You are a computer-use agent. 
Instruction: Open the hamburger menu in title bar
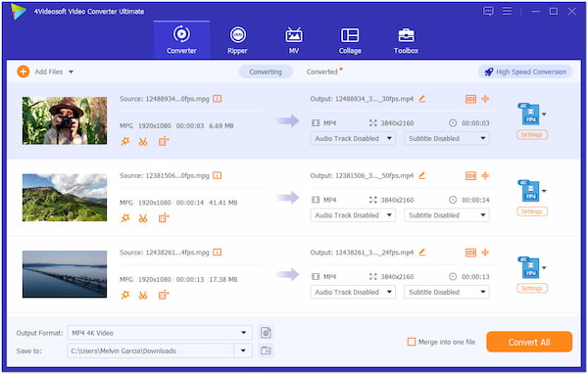click(x=507, y=11)
